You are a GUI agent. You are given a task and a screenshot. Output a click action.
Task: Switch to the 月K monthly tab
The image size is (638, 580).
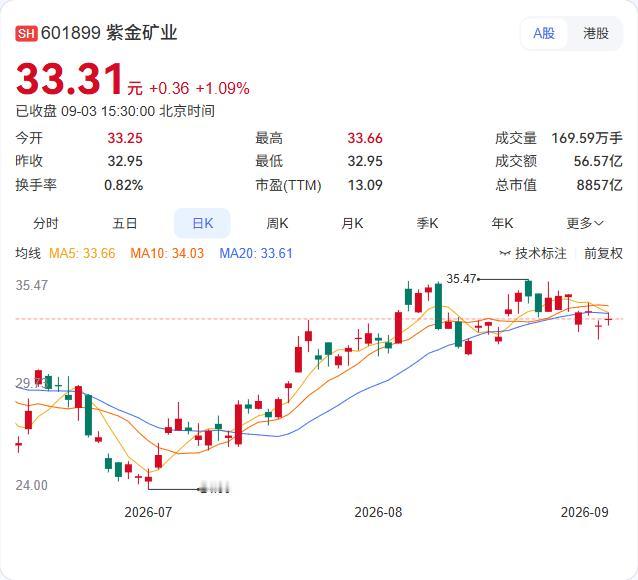click(352, 223)
